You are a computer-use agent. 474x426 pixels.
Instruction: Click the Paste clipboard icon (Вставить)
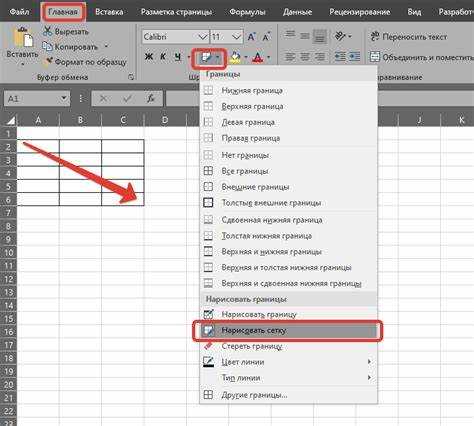click(23, 37)
